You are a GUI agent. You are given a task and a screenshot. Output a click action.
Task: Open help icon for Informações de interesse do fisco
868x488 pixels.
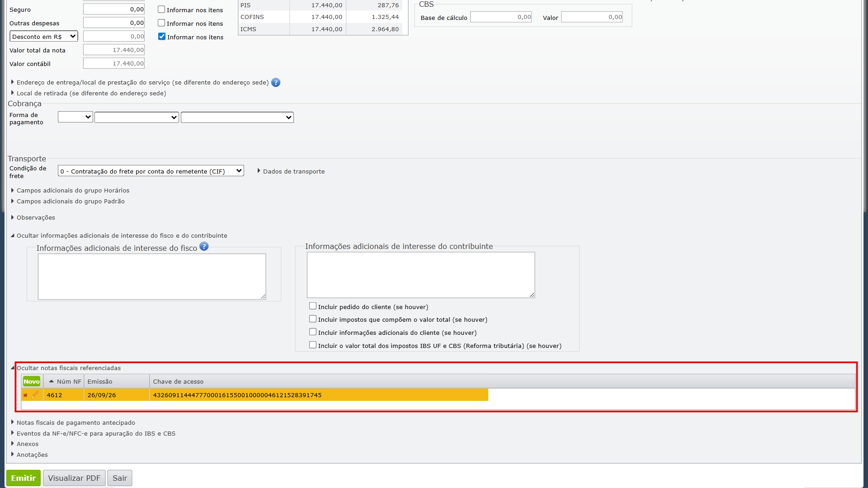coord(204,246)
